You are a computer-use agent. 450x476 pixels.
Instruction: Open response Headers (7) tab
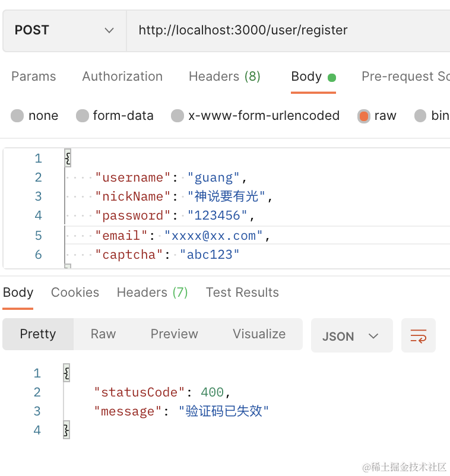click(x=152, y=293)
